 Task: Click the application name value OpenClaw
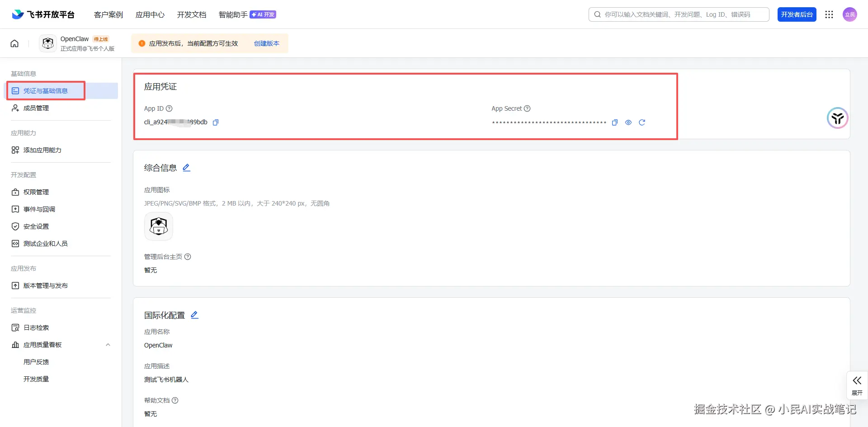(158, 345)
